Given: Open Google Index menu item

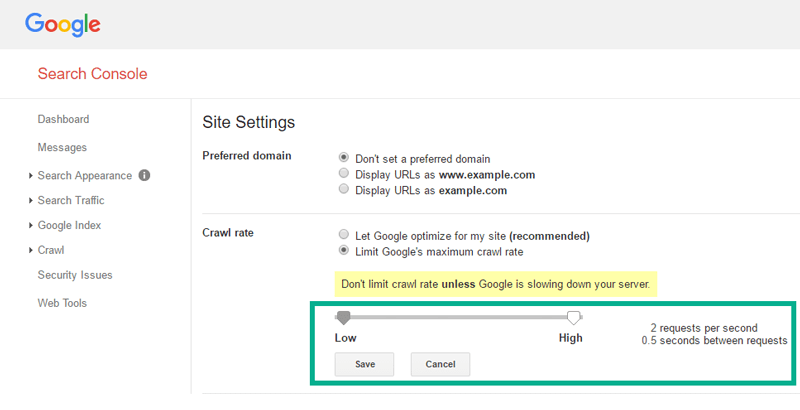Looking at the screenshot, I should [69, 225].
